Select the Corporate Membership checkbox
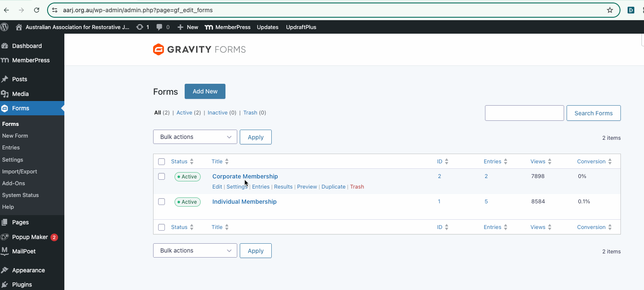Viewport: 644px width, 290px height. coord(162,176)
